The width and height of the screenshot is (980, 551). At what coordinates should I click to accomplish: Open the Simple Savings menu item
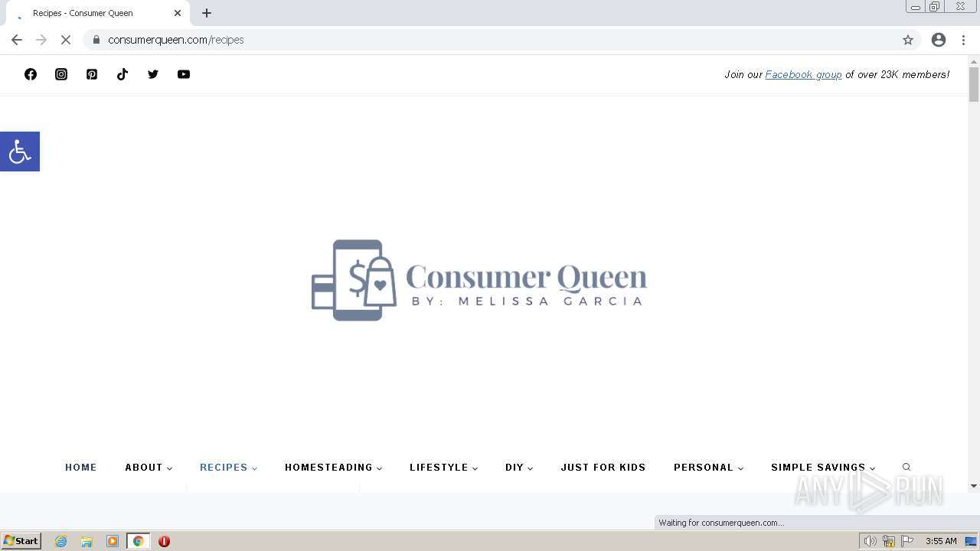(818, 467)
